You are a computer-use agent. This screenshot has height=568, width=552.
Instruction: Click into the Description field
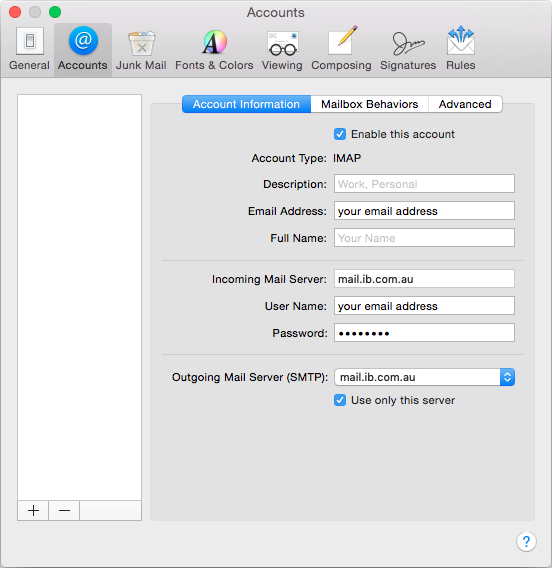click(424, 184)
